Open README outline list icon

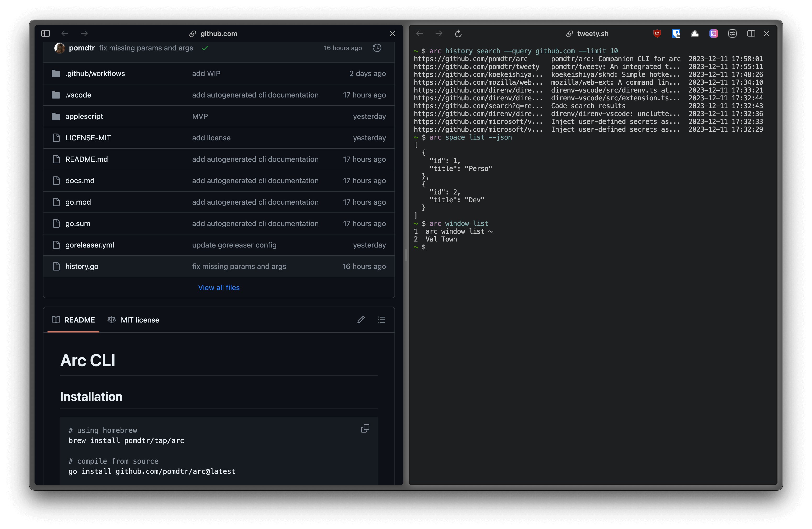[381, 320]
